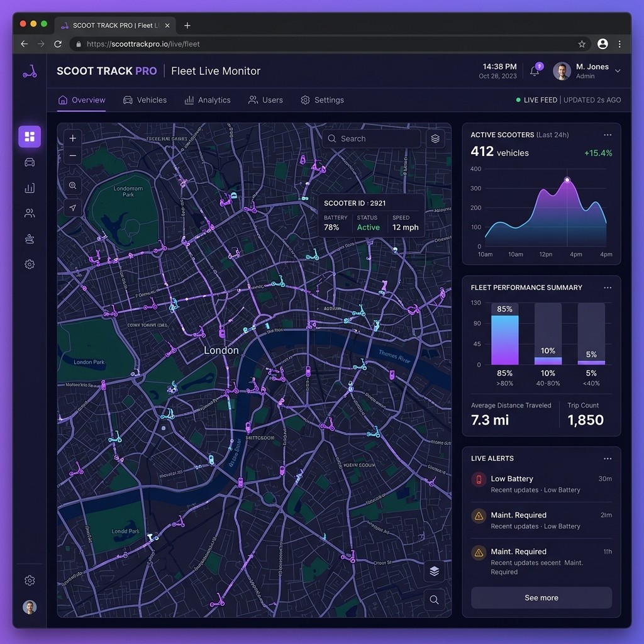Open Live Alerts panel more options
The height and width of the screenshot is (644, 644).
tap(608, 458)
